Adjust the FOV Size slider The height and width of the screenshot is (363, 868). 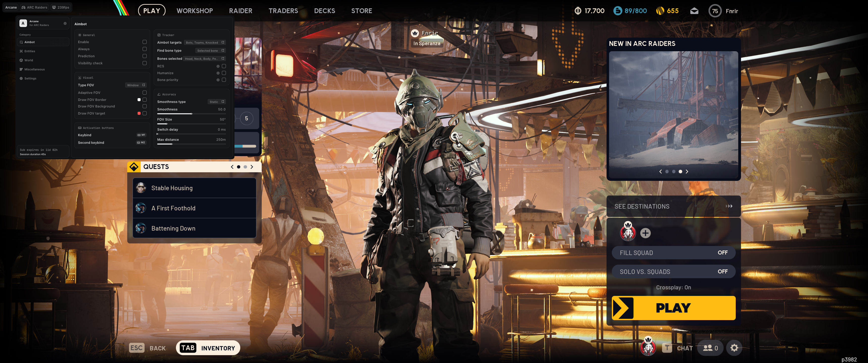pyautogui.click(x=191, y=124)
